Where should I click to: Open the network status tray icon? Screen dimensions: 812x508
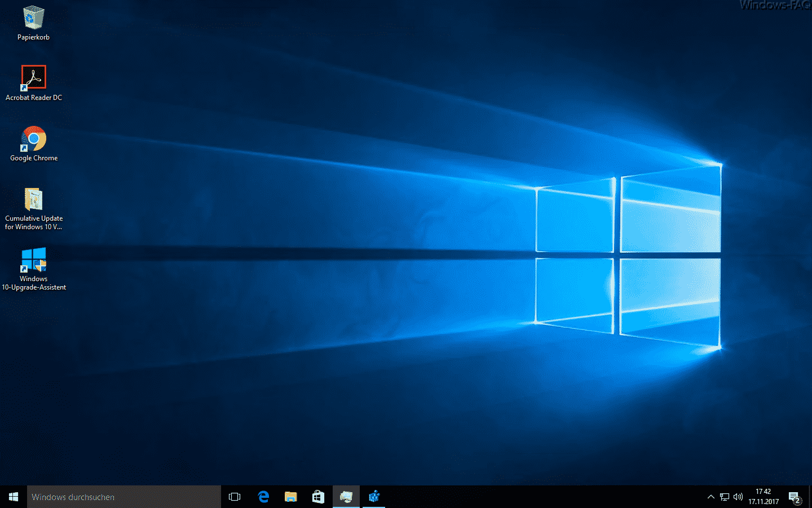pyautogui.click(x=725, y=497)
